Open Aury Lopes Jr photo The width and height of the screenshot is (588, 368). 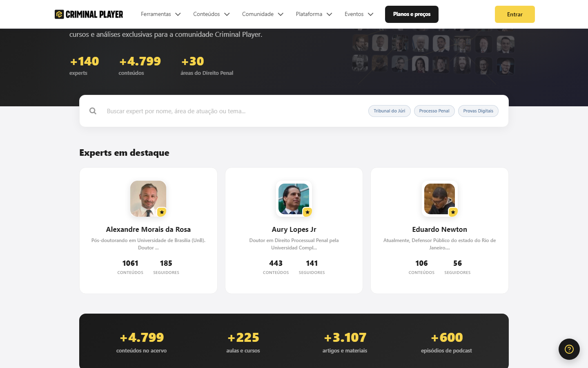(x=294, y=199)
